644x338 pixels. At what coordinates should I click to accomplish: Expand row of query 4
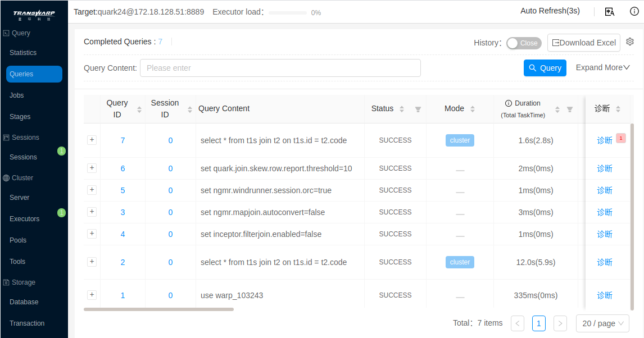click(92, 234)
